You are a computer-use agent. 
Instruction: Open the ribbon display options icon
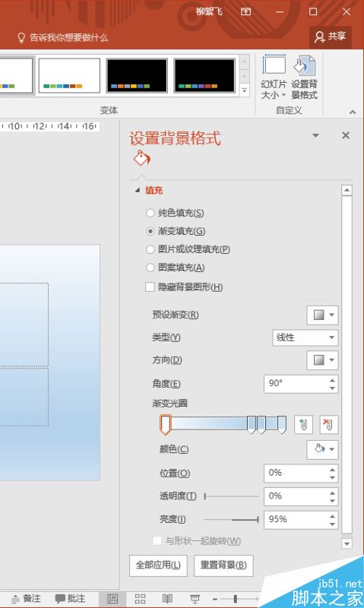(245, 11)
